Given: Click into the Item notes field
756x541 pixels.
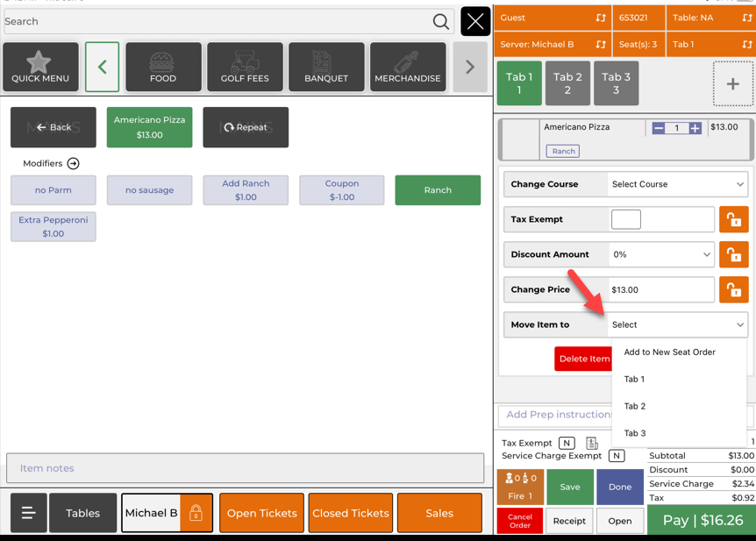Looking at the screenshot, I should pos(245,468).
